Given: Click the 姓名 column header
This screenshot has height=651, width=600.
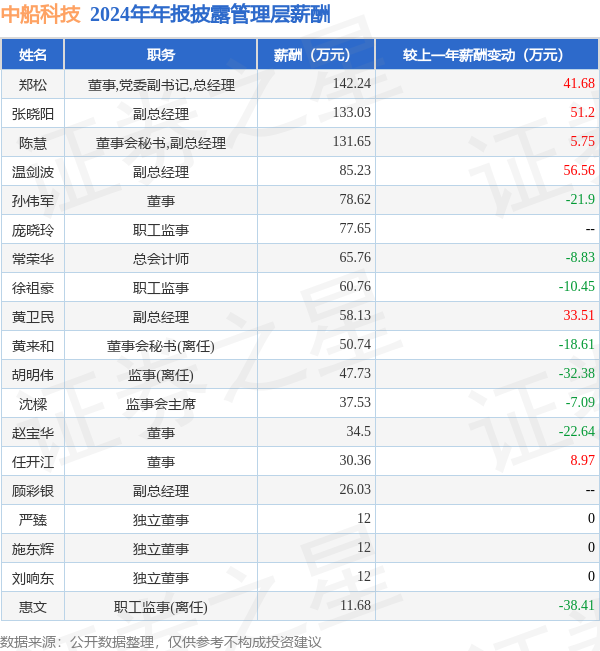Looking at the screenshot, I should click(33, 54).
